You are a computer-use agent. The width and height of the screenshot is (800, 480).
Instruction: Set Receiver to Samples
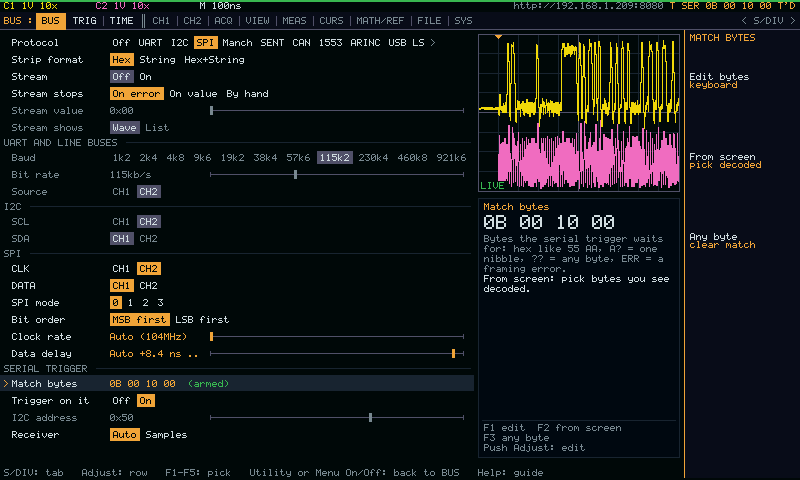click(x=166, y=435)
